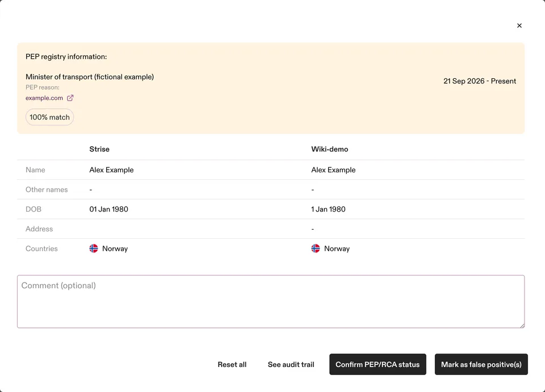Click the Wiki-demo column header
The width and height of the screenshot is (545, 392).
click(x=329, y=149)
